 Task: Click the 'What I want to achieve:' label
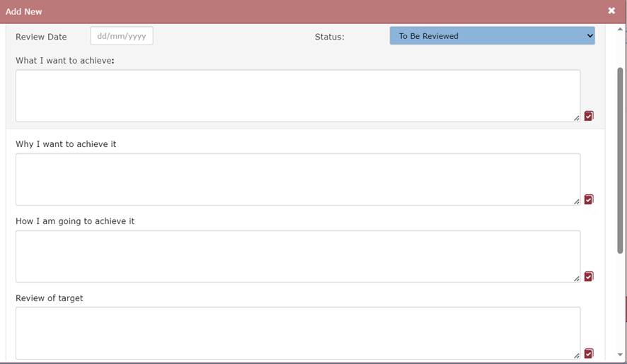(65, 60)
